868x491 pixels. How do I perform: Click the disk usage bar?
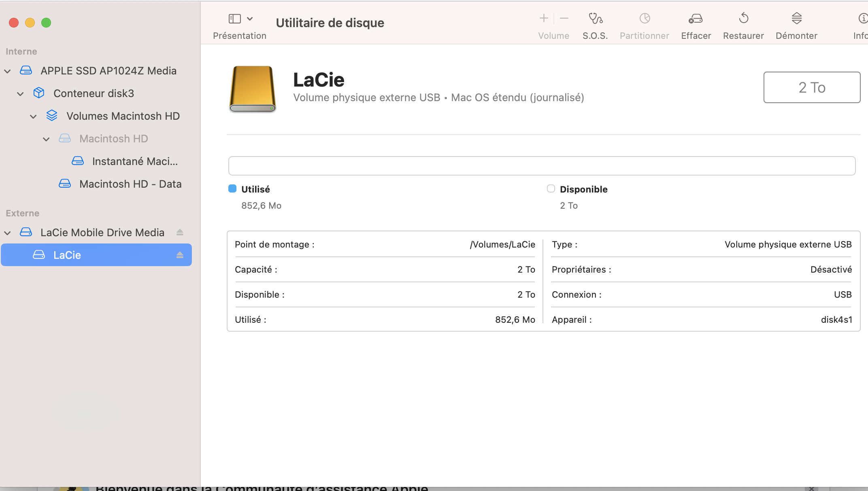542,166
